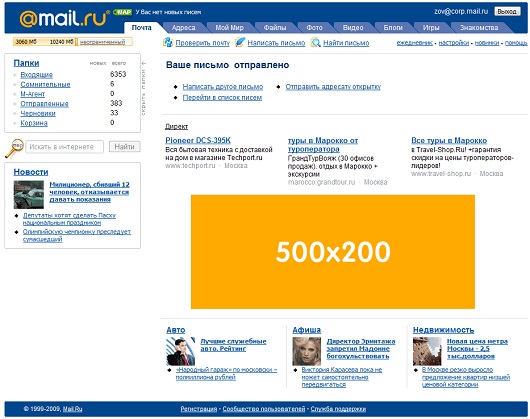Open the mailbox storage quota bar
This screenshot has height=419, width=530.
73,42
